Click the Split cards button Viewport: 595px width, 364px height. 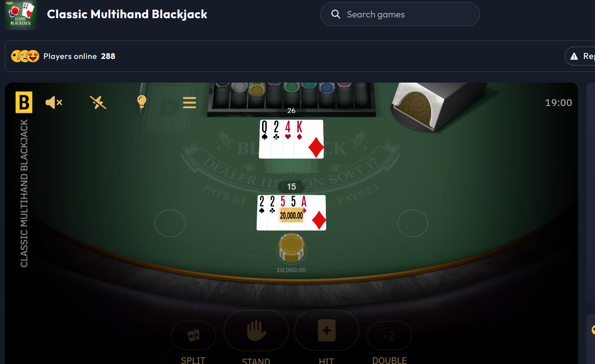click(x=193, y=336)
